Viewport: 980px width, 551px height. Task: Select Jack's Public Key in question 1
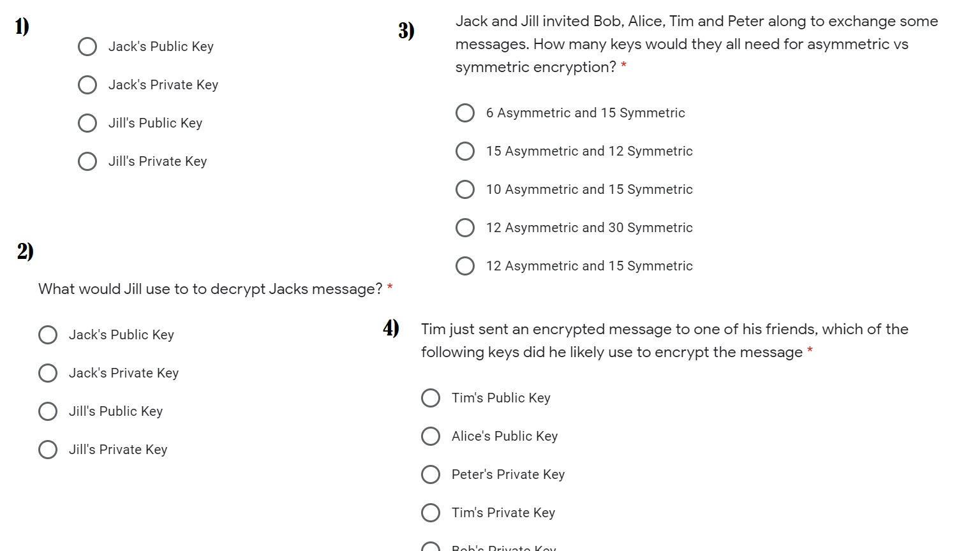tap(87, 47)
